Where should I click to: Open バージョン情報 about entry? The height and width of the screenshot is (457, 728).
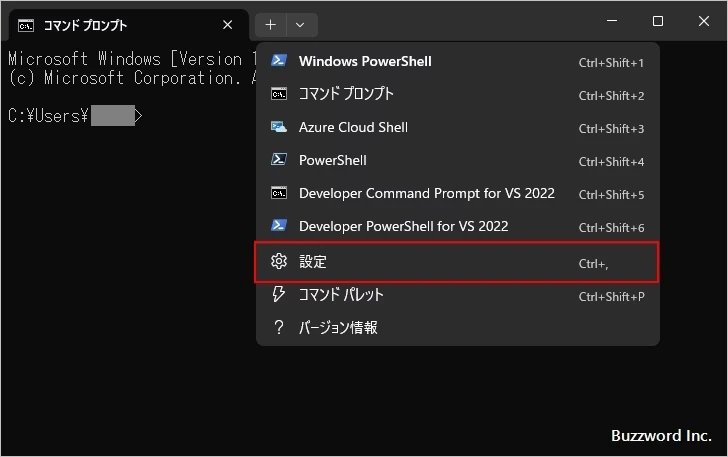[x=338, y=328]
